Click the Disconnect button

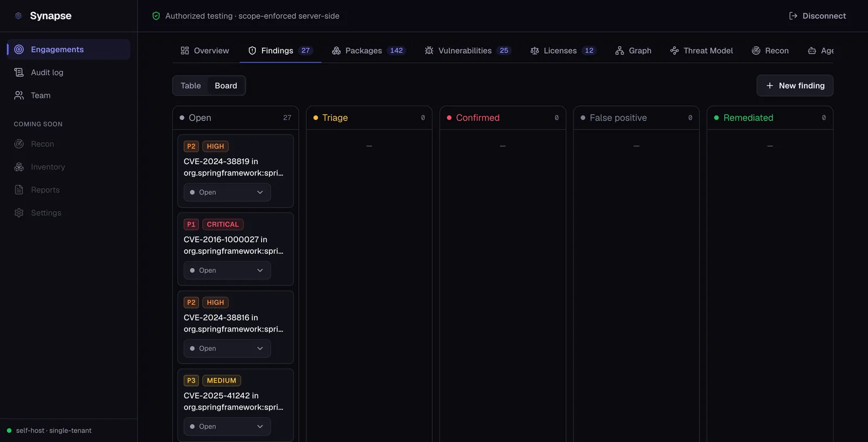pyautogui.click(x=817, y=16)
